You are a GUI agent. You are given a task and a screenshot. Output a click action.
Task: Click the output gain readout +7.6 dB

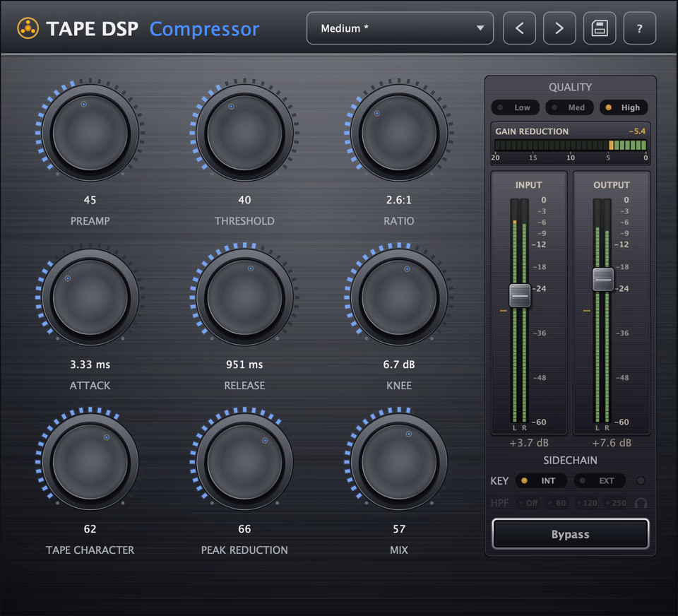pyautogui.click(x=612, y=443)
